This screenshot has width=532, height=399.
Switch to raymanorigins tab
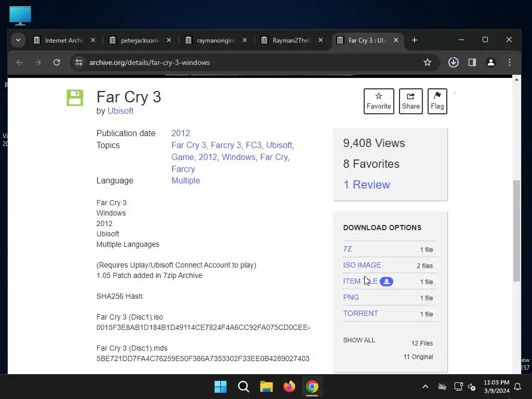216,41
